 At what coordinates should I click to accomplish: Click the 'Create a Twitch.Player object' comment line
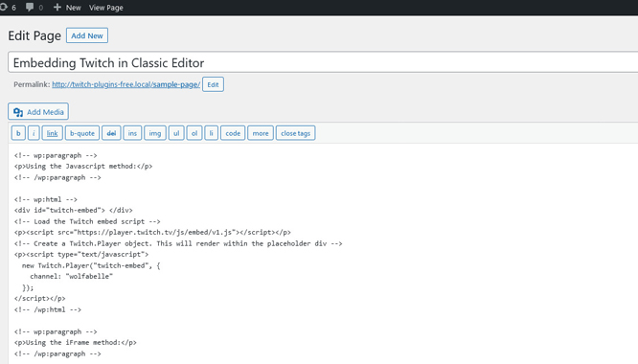pyautogui.click(x=178, y=243)
